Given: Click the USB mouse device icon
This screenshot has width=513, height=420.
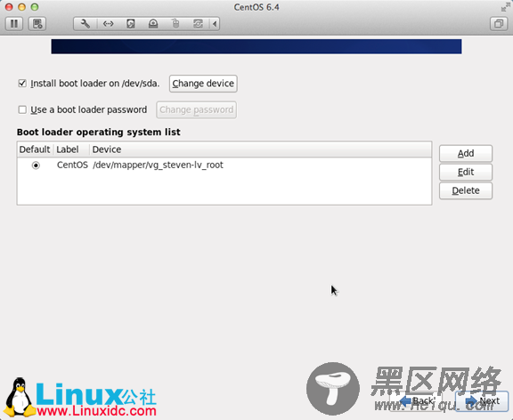Looking at the screenshot, I should pos(175,24).
